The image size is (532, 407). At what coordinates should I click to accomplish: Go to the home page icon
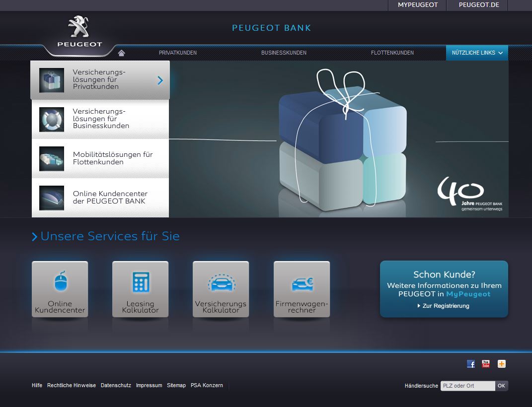tap(122, 53)
